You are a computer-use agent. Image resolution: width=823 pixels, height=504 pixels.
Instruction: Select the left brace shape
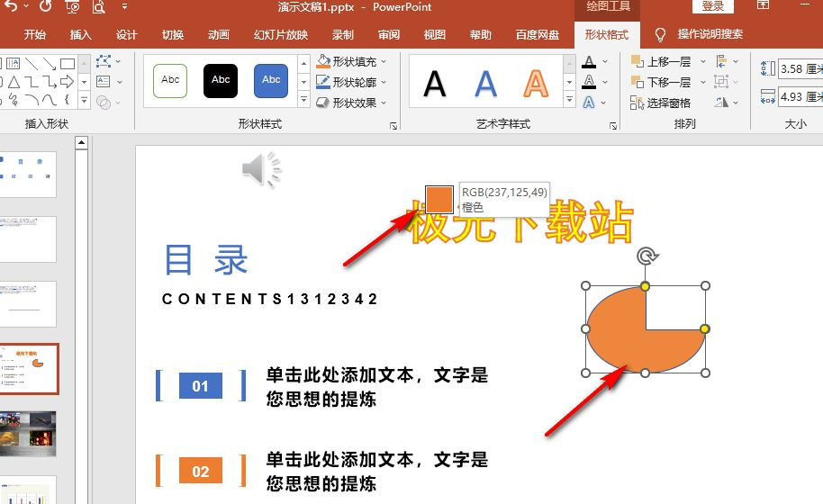tap(67, 99)
